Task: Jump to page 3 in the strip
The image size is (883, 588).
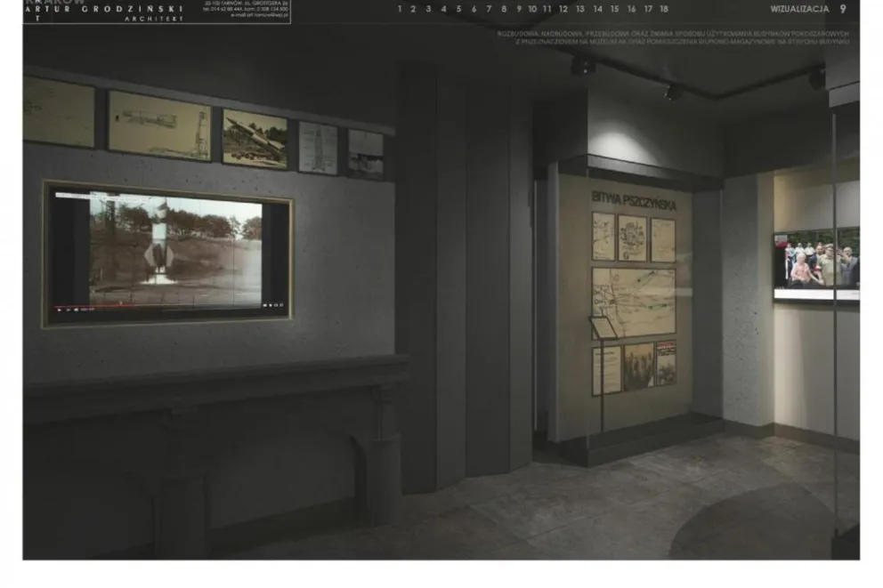Action: point(428,9)
